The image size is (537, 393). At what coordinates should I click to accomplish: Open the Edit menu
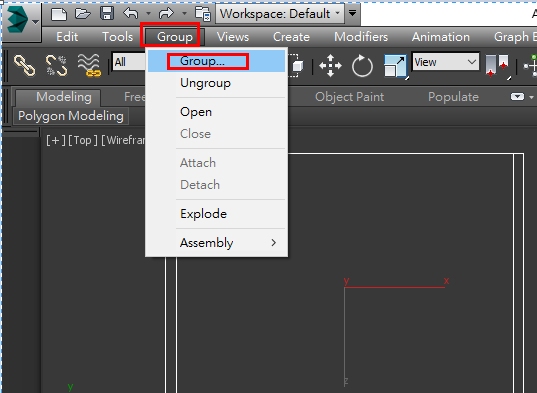(67, 37)
